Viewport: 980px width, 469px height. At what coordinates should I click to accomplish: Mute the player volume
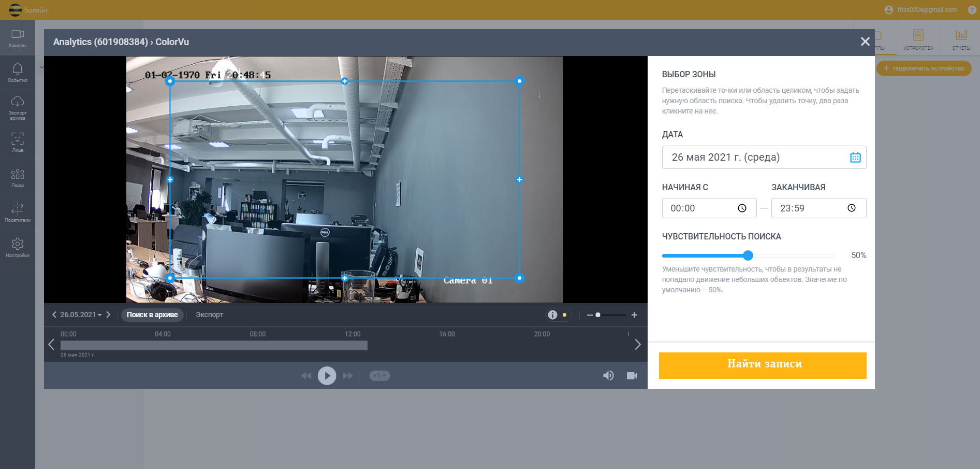(608, 376)
